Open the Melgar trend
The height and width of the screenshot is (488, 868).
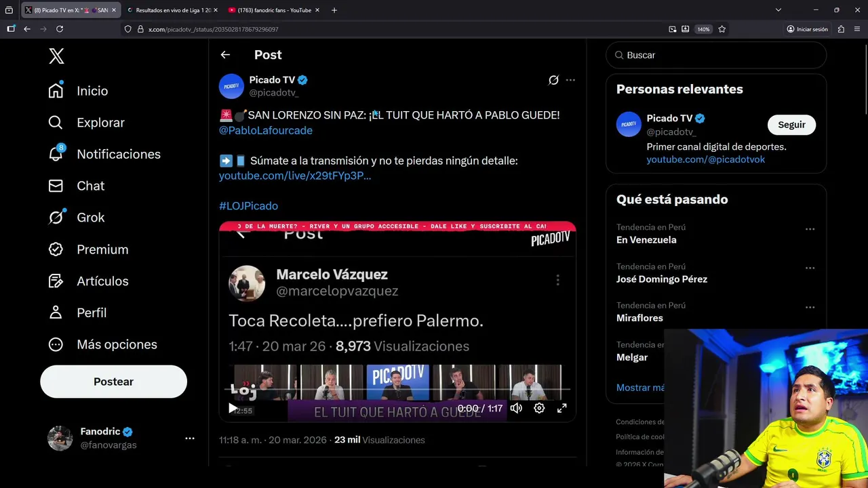pyautogui.click(x=632, y=357)
